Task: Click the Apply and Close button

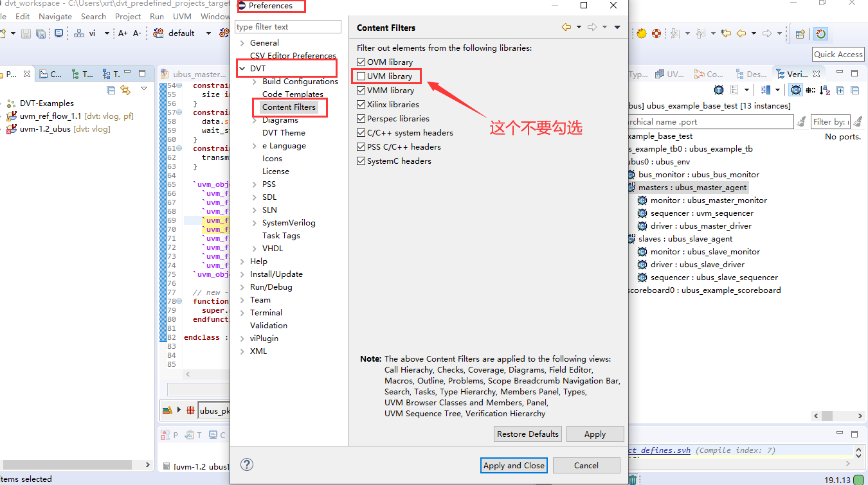Action: point(514,465)
